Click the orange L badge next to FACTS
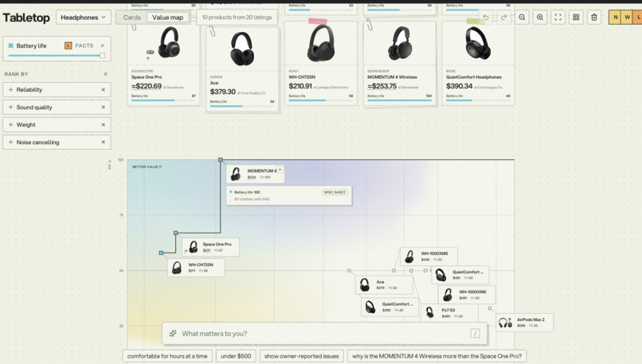Screen dimensions: 642x364 (x=68, y=45)
